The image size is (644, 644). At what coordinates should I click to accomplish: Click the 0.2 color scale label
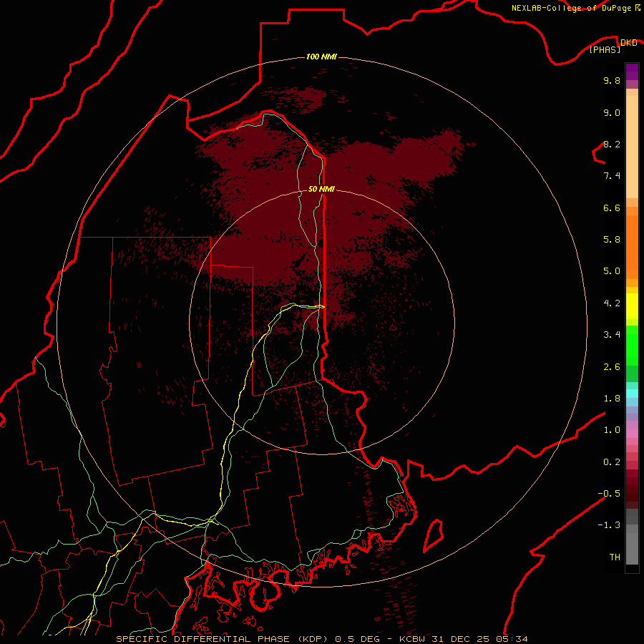click(x=612, y=462)
